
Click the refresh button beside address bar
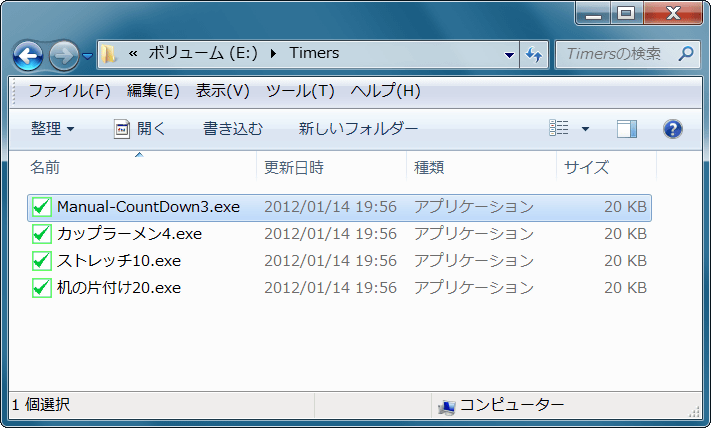[x=533, y=54]
